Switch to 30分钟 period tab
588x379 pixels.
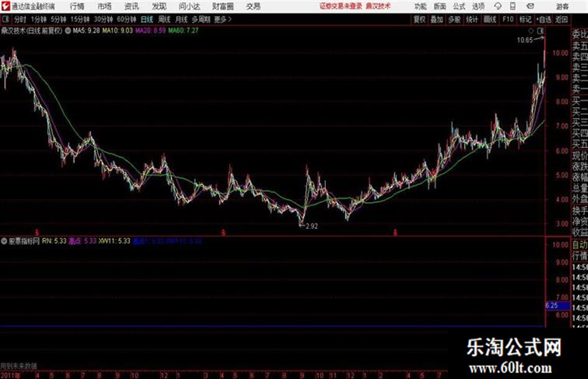pyautogui.click(x=103, y=19)
